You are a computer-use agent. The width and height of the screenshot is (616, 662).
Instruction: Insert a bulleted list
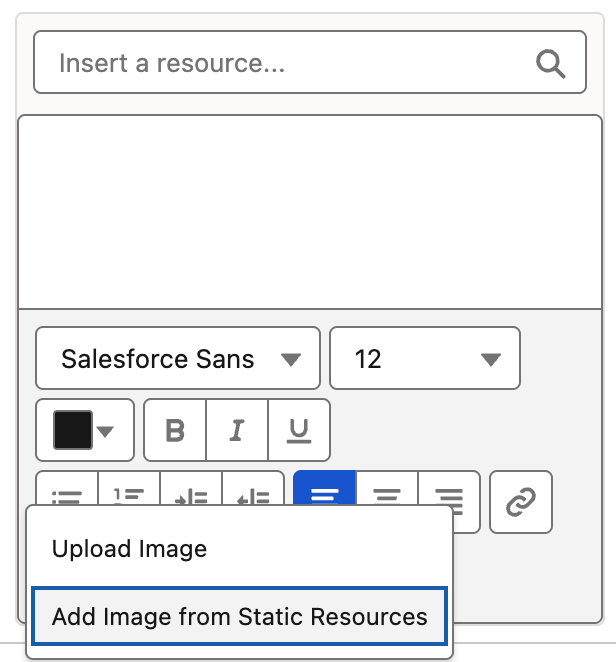(67, 489)
